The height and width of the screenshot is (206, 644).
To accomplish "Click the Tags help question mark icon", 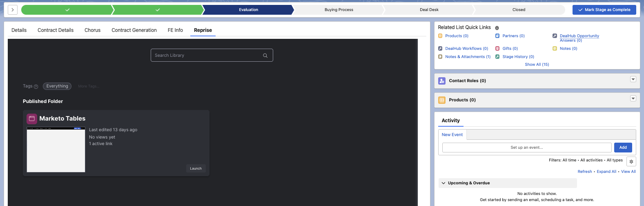I will [x=36, y=87].
